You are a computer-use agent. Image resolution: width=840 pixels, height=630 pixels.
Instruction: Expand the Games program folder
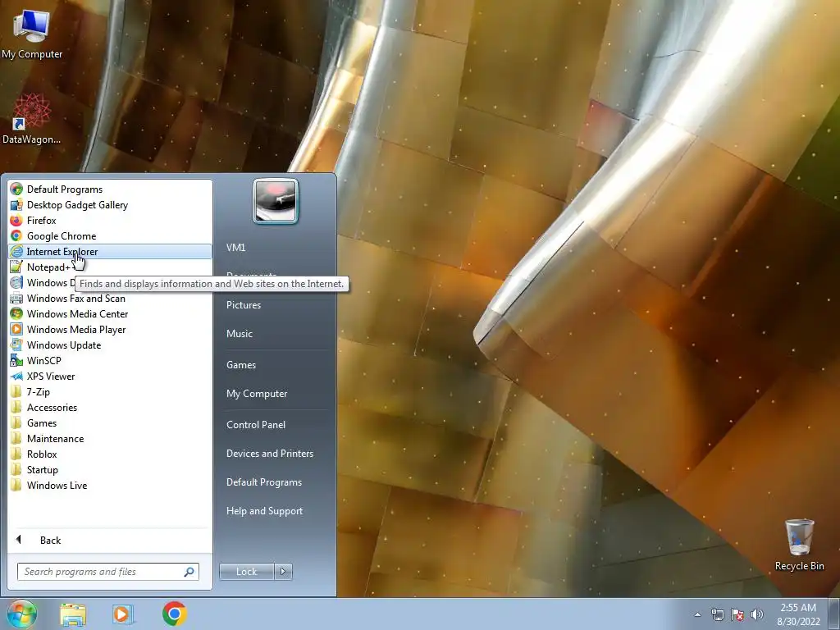pyautogui.click(x=110, y=422)
